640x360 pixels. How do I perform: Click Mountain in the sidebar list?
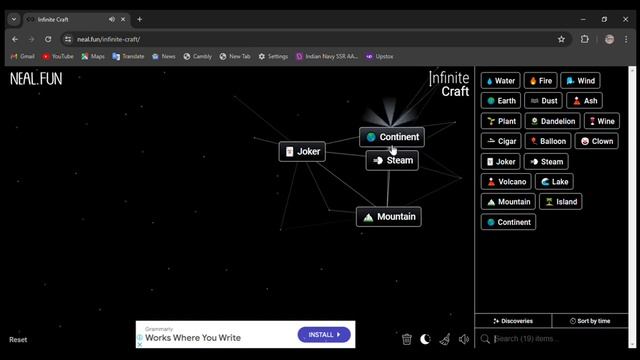pos(508,202)
